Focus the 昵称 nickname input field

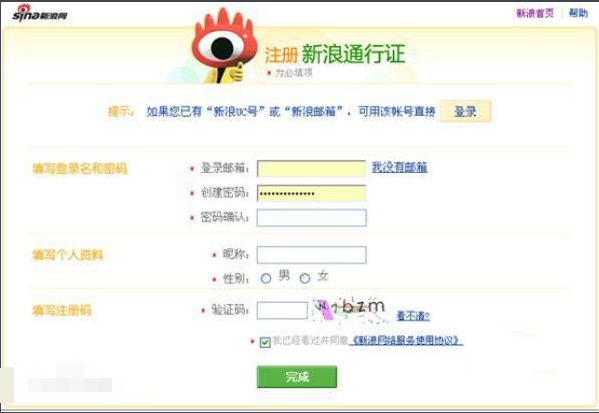(311, 255)
